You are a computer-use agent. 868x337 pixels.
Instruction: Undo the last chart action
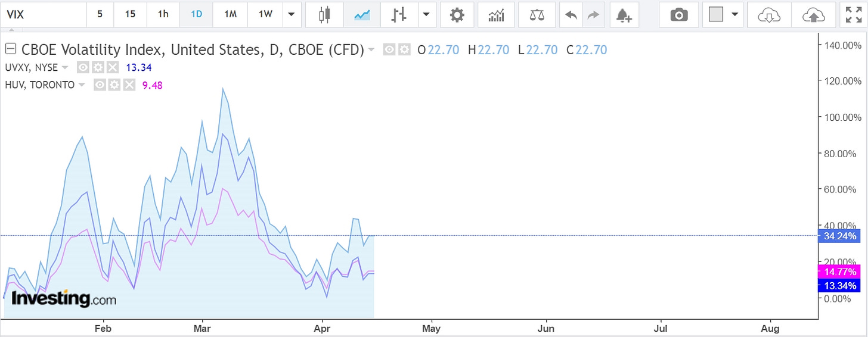pos(571,14)
